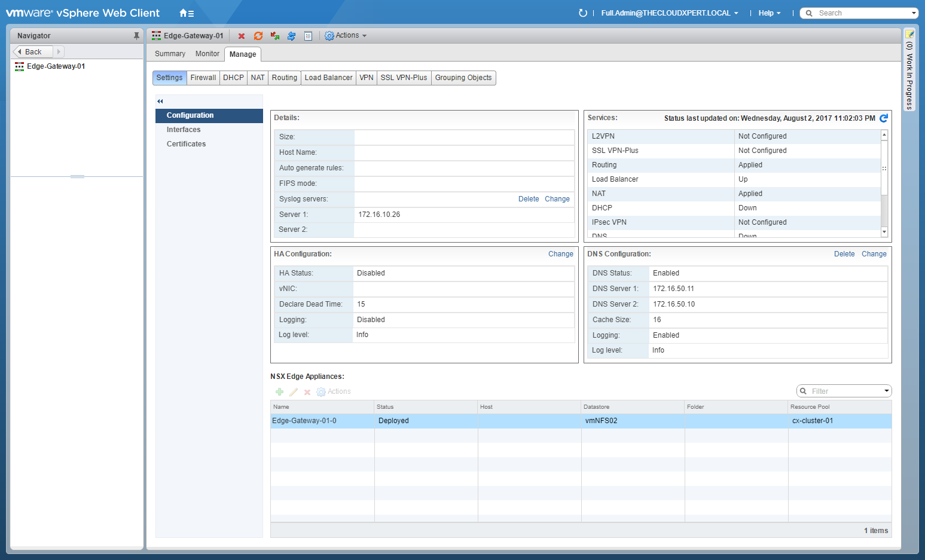Screen dimensions: 925x560
Task: Click the vSphere home menu icon
Action: point(186,13)
